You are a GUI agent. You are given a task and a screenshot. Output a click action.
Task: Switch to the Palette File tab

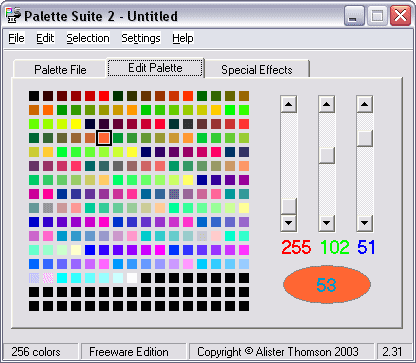[60, 70]
